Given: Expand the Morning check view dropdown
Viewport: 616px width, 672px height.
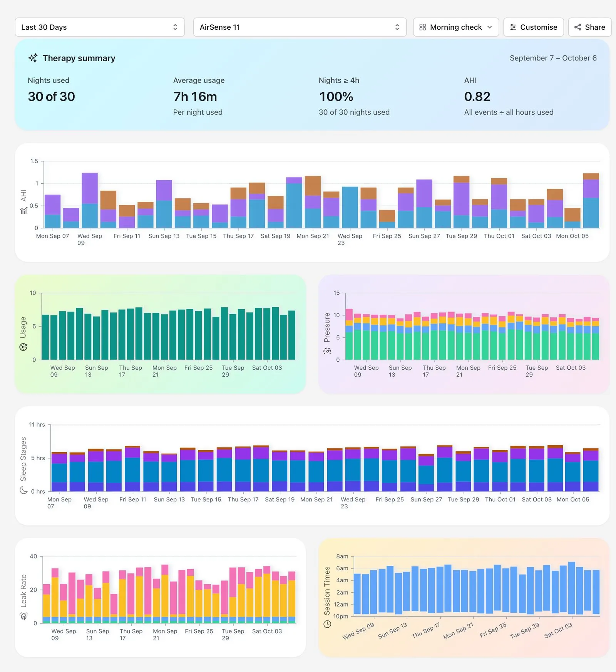Looking at the screenshot, I should click(456, 27).
